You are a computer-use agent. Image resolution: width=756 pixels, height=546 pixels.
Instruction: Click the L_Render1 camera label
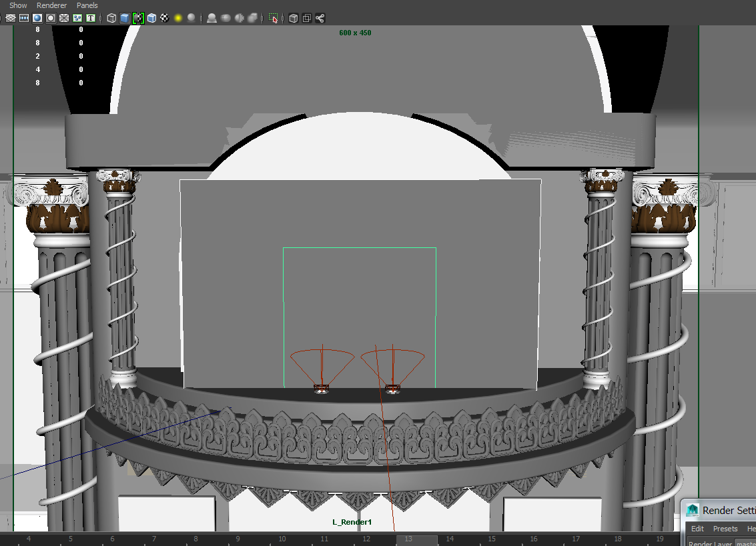tap(352, 522)
